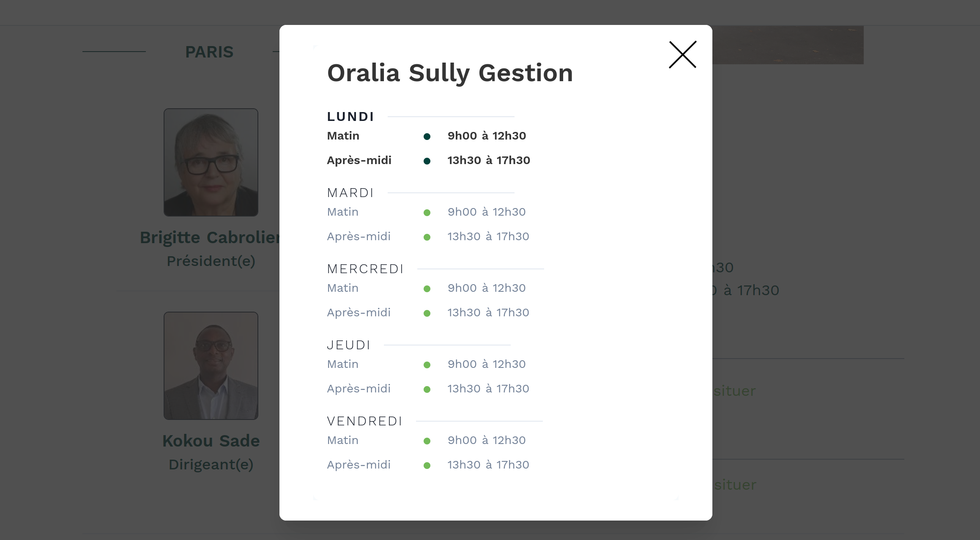The image size is (980, 540).
Task: Click the Mardi Matin green dot
Action: (x=427, y=213)
